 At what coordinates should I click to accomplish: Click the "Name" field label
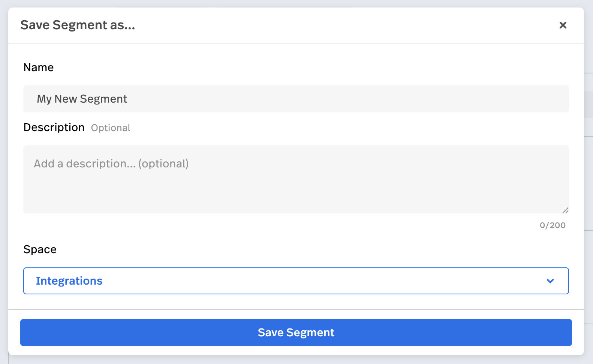click(39, 67)
